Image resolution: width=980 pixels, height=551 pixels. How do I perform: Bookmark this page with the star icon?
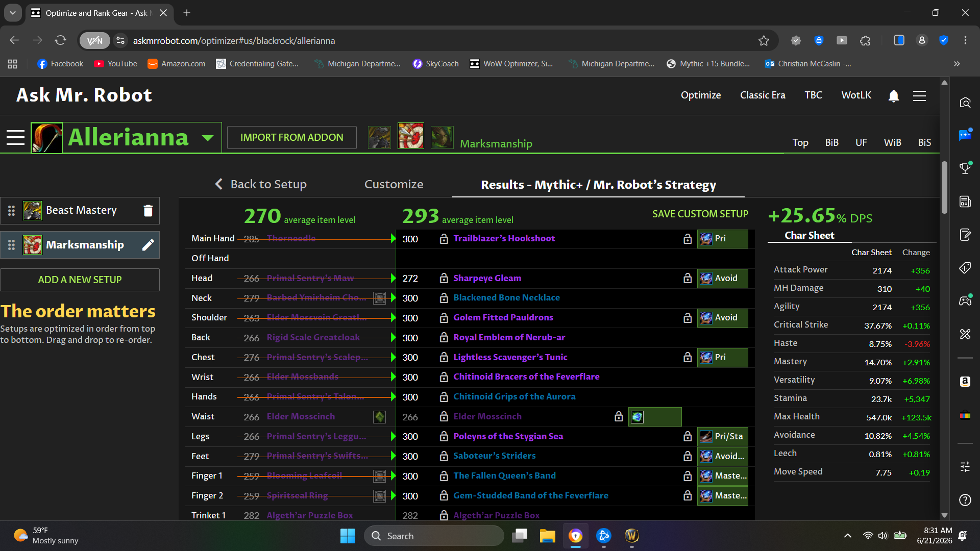[764, 41]
